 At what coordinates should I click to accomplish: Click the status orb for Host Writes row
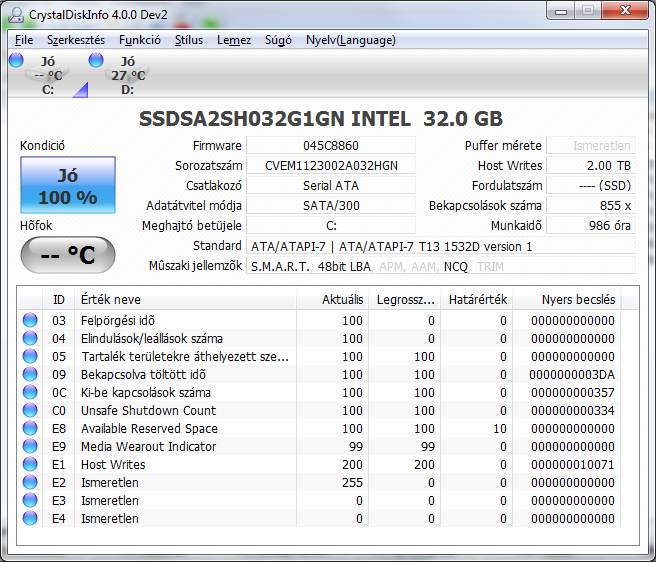coord(30,465)
